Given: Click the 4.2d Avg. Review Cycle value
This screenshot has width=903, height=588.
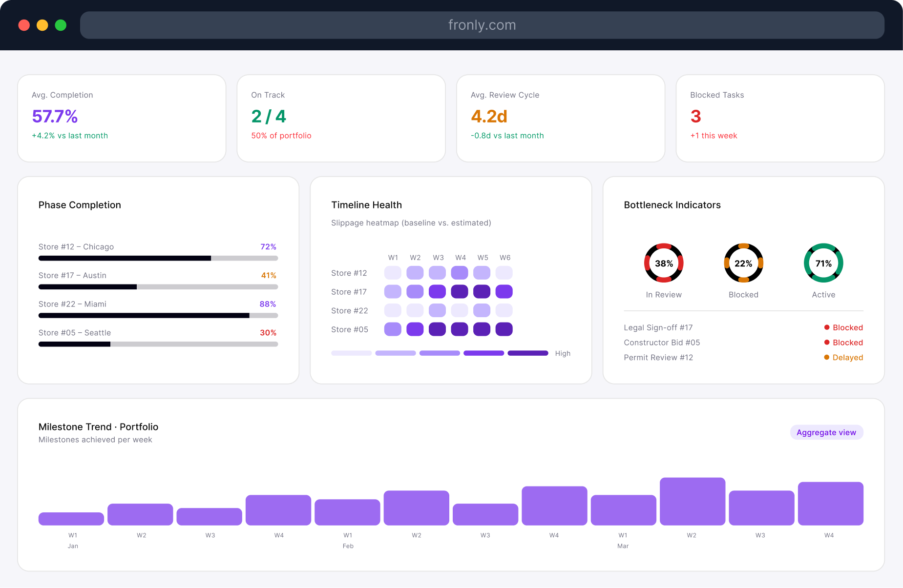Looking at the screenshot, I should click(x=489, y=116).
